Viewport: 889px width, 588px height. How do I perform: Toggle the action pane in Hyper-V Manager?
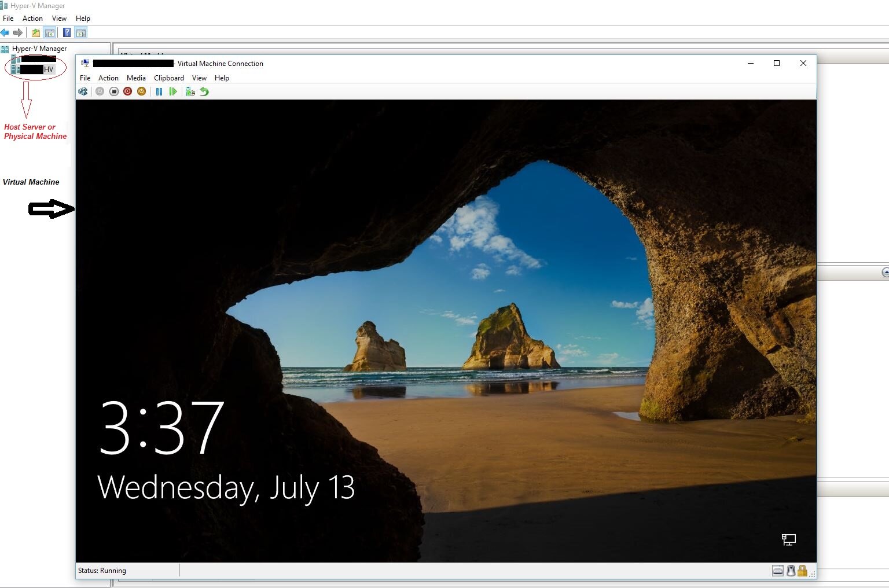coord(80,32)
